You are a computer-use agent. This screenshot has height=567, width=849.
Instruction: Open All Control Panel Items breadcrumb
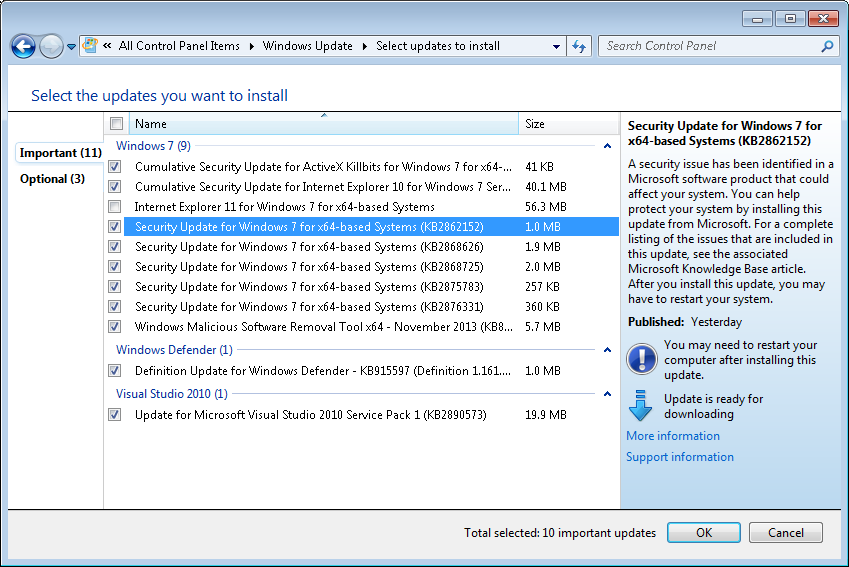(x=179, y=46)
